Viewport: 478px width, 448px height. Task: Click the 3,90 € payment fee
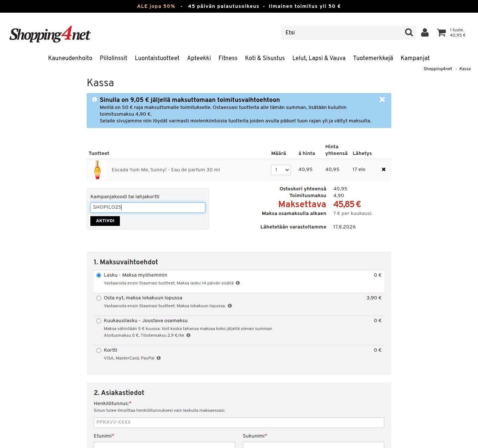click(374, 298)
